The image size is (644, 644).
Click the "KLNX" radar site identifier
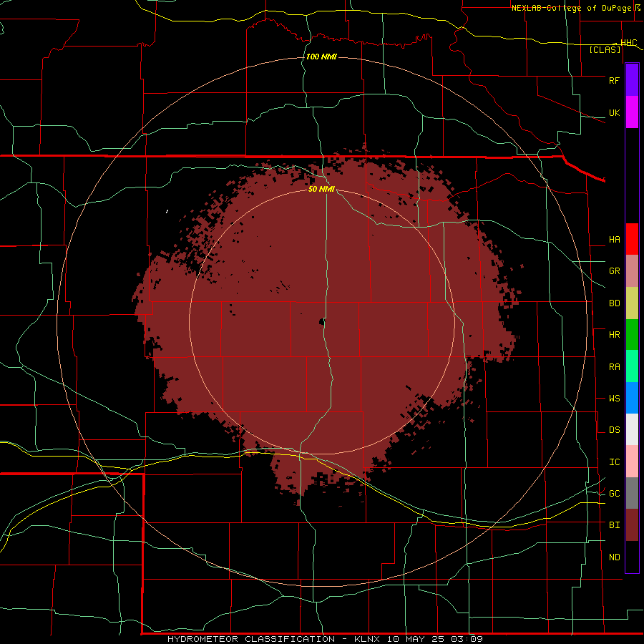(367, 639)
